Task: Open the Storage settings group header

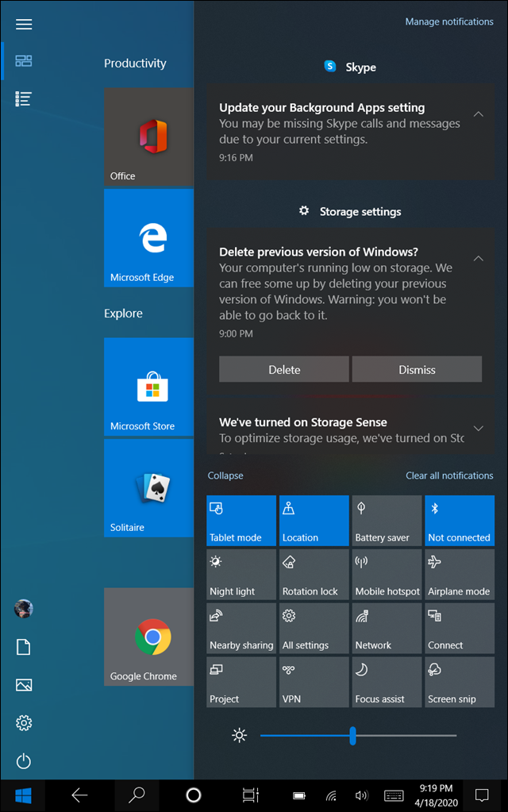Action: [x=350, y=211]
